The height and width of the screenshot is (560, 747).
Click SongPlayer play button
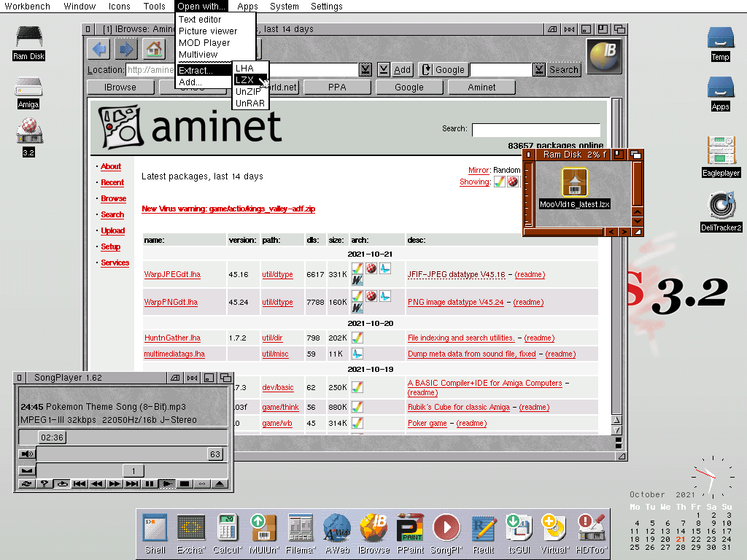[x=167, y=484]
